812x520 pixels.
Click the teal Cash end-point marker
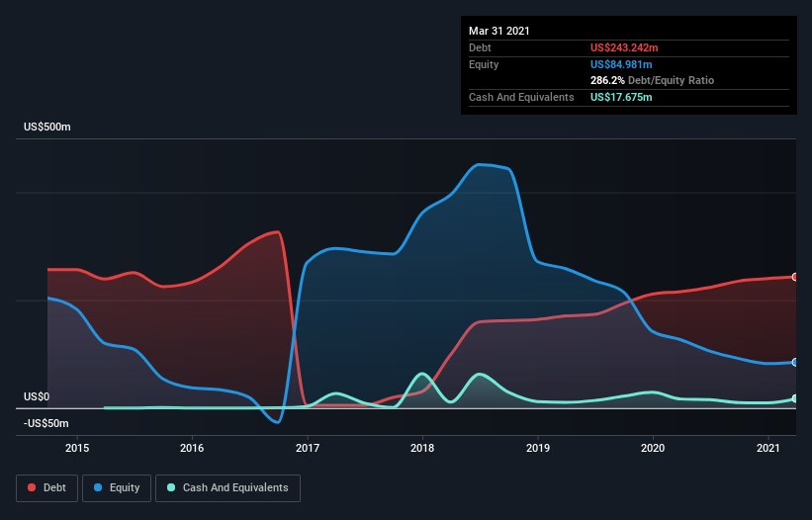pos(795,399)
